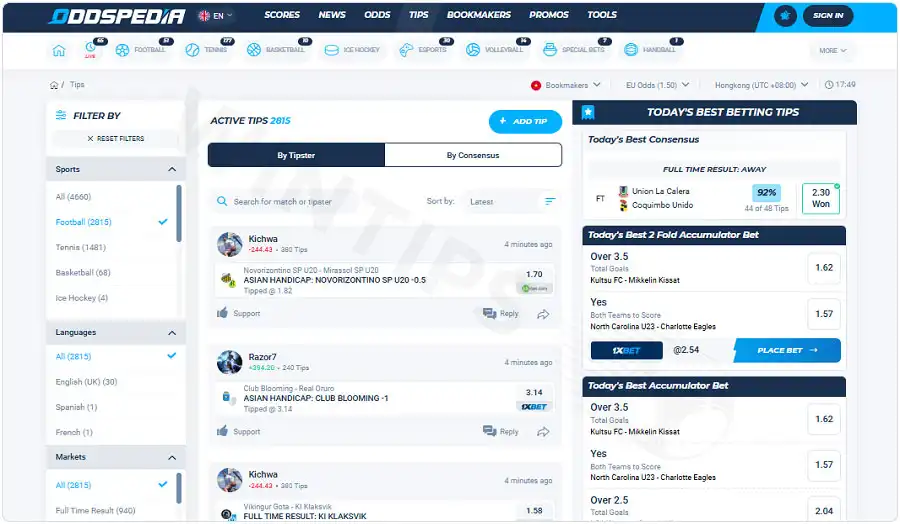This screenshot has height=524, width=900.
Task: Click the 1xBet bookmaker button in accumulator
Action: [x=626, y=350]
